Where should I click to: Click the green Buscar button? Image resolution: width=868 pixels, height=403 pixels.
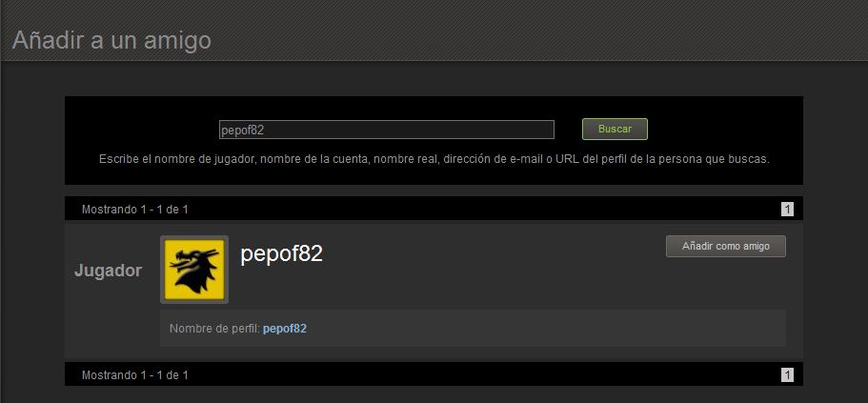[x=615, y=129]
